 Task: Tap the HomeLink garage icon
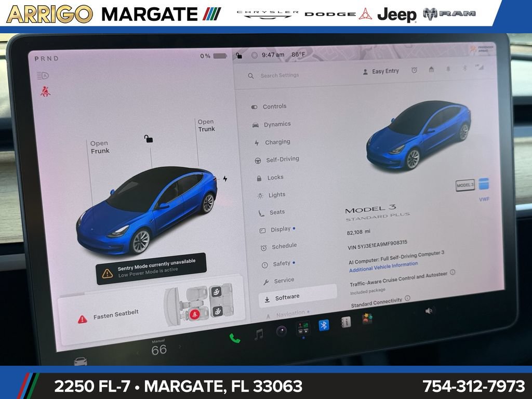431,70
